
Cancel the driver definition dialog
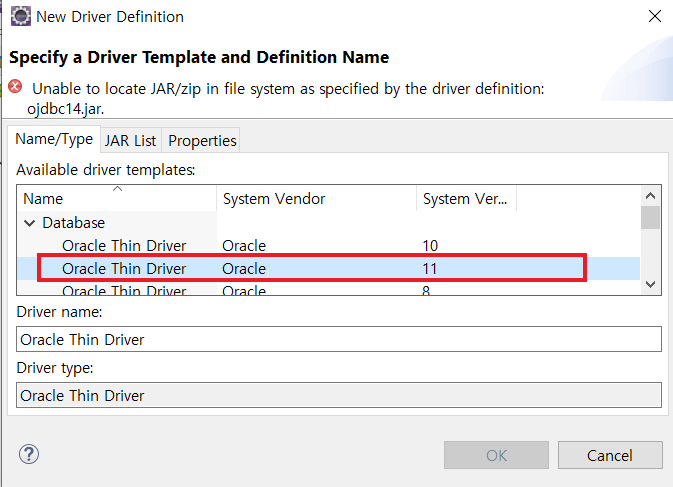pyautogui.click(x=610, y=455)
